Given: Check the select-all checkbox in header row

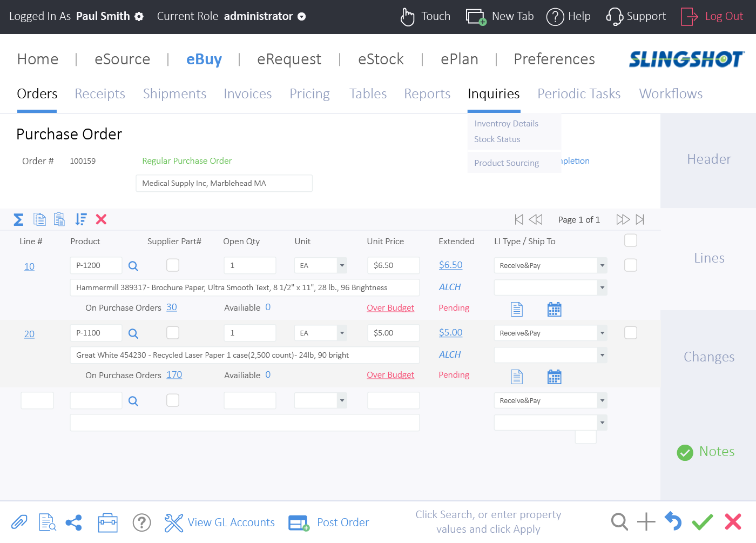Looking at the screenshot, I should [630, 240].
